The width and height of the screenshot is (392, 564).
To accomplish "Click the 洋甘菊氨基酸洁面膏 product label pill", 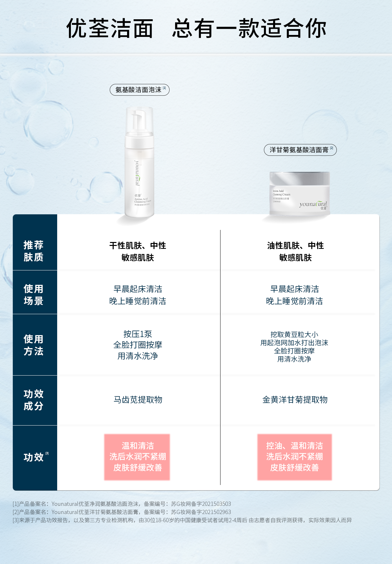I will pos(300,150).
